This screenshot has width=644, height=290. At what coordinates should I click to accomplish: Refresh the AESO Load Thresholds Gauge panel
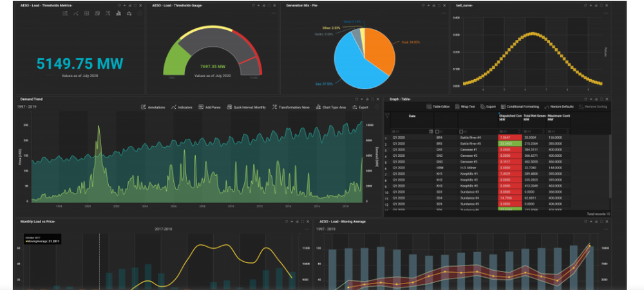coord(252,5)
